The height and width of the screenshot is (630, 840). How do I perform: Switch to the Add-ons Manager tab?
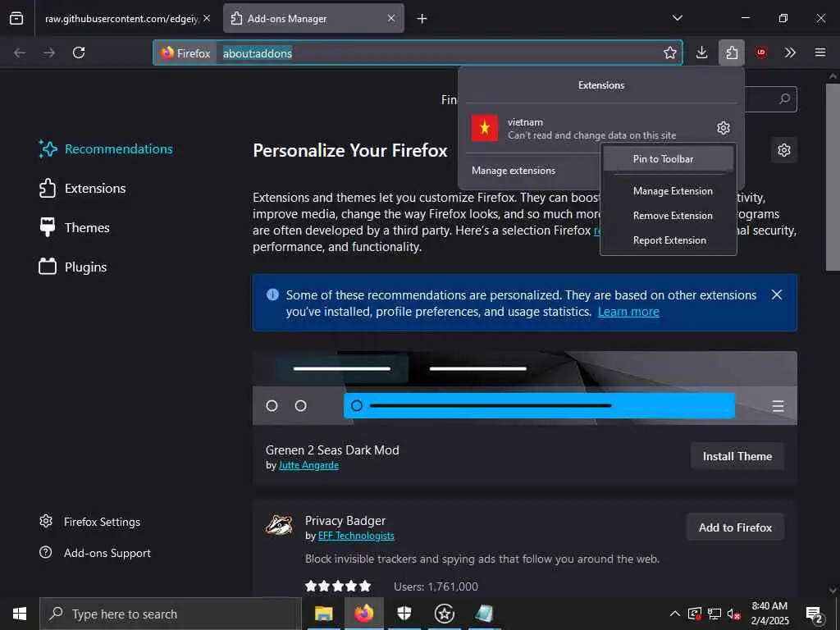point(313,19)
